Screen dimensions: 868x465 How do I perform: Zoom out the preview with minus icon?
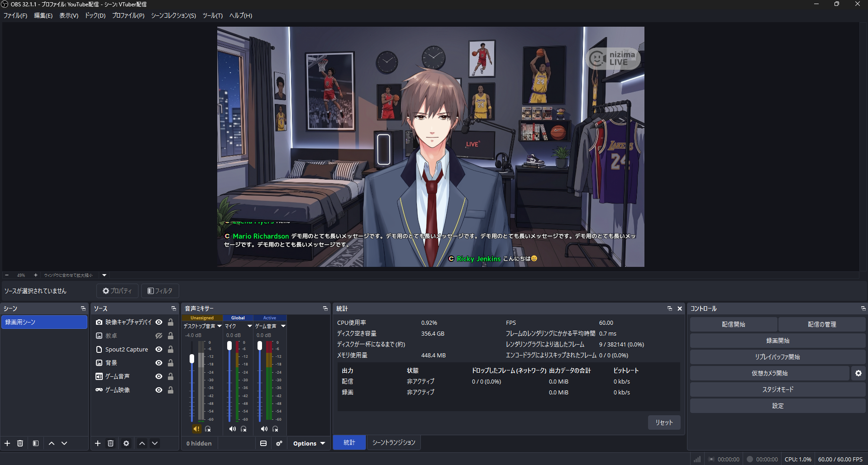tap(7, 275)
